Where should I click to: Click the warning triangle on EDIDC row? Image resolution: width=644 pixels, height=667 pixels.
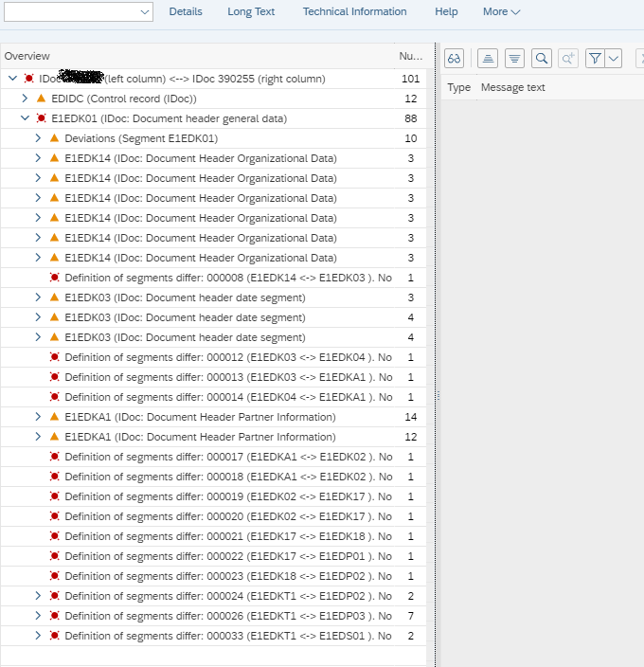click(x=42, y=99)
